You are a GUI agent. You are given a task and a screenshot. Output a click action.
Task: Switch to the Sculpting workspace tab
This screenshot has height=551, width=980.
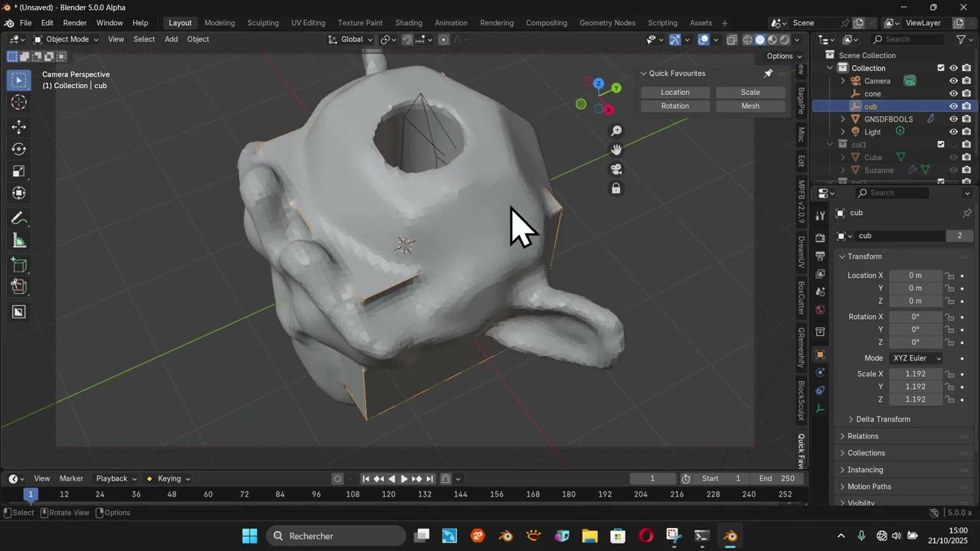[263, 23]
